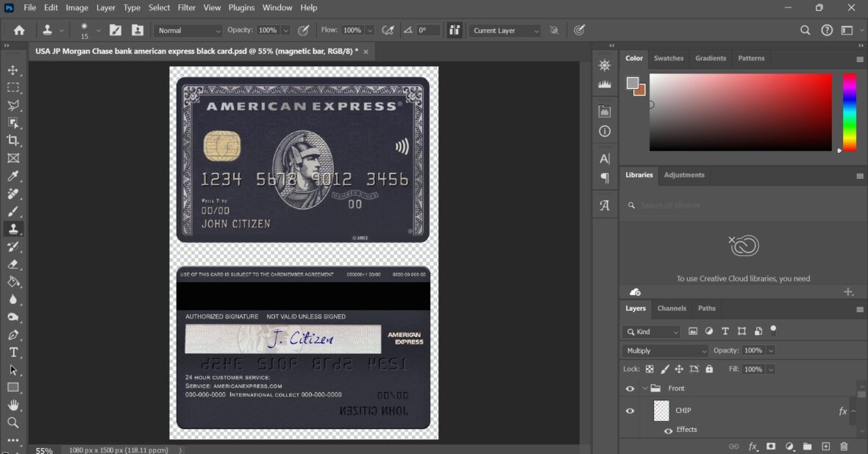Viewport: 868px width, 454px height.
Task: Open the layer filter Kind dropdown
Action: (652, 332)
